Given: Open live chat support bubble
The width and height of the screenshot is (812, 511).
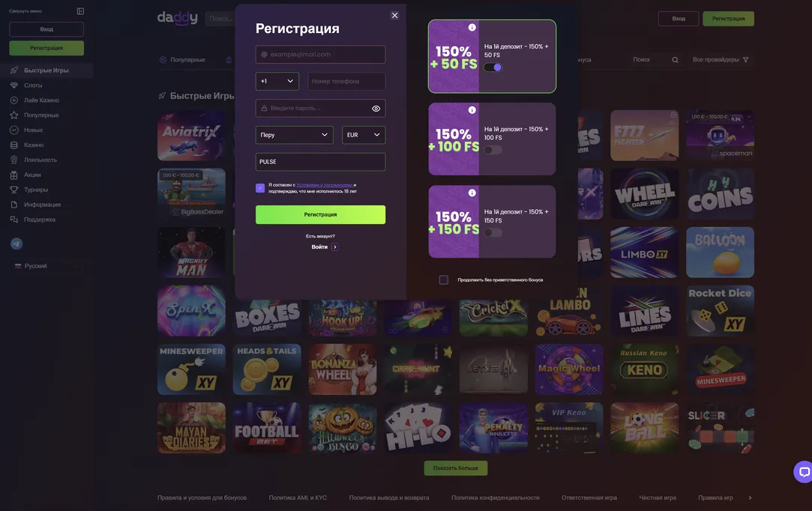Looking at the screenshot, I should coord(803,471).
